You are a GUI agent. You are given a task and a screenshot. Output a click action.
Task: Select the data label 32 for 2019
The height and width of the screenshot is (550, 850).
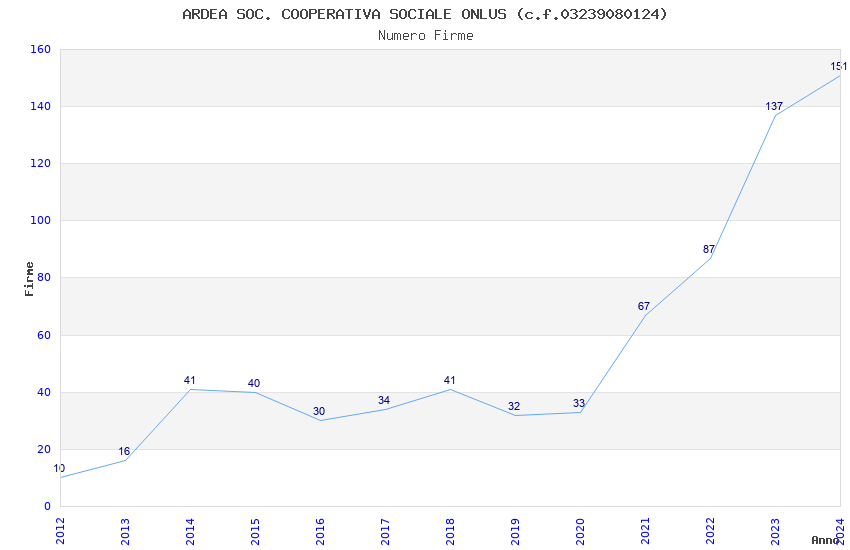(514, 406)
